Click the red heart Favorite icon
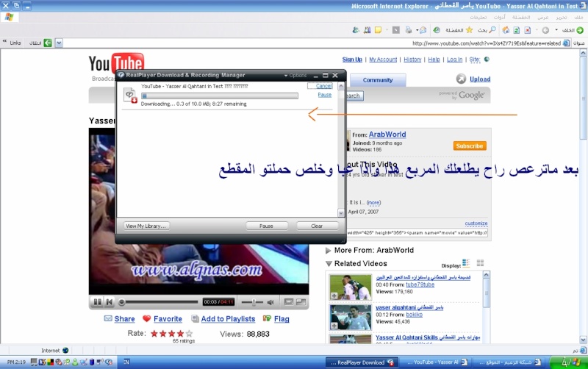The image size is (588, 369). (146, 319)
